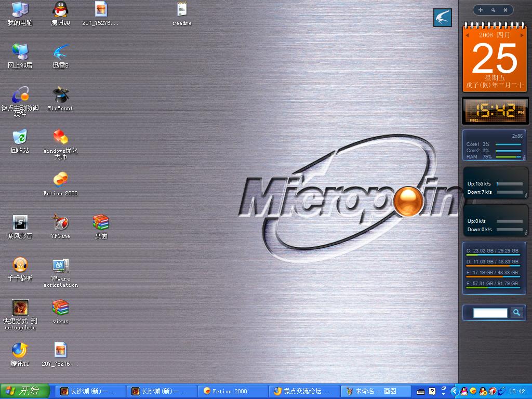The image size is (532, 399).
Task: Open the Xunlei 5 (迅雷5) desktop shortcut
Action: pyautogui.click(x=60, y=52)
